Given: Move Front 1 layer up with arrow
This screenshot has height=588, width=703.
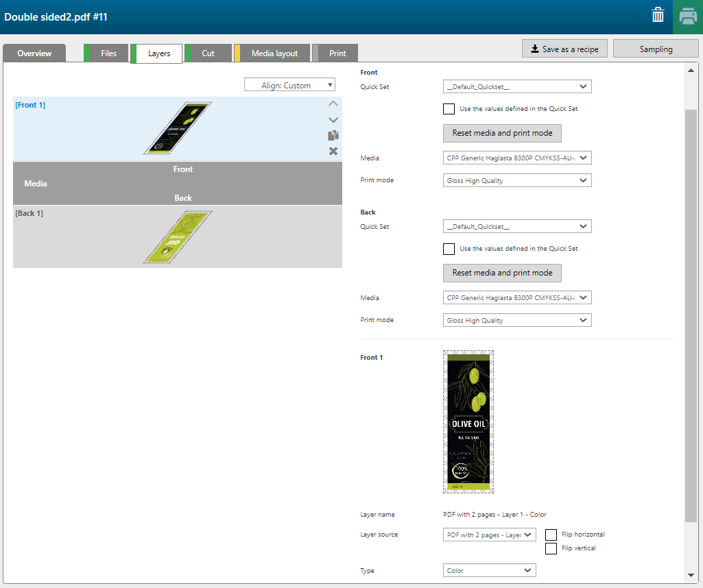Looking at the screenshot, I should pyautogui.click(x=333, y=104).
